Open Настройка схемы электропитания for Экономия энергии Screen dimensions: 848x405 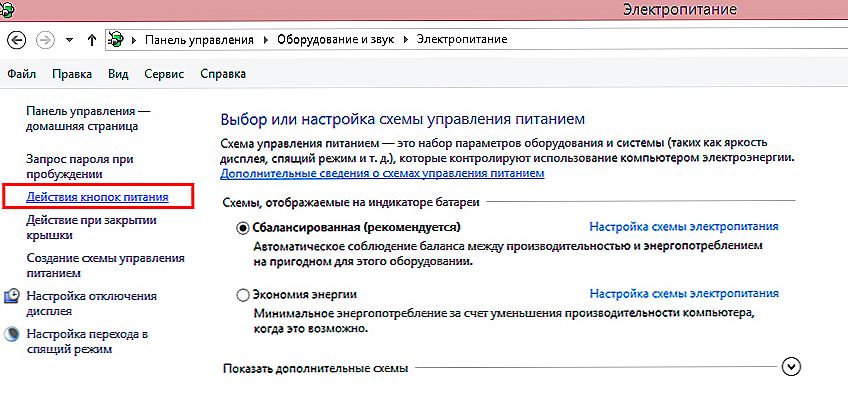[684, 294]
